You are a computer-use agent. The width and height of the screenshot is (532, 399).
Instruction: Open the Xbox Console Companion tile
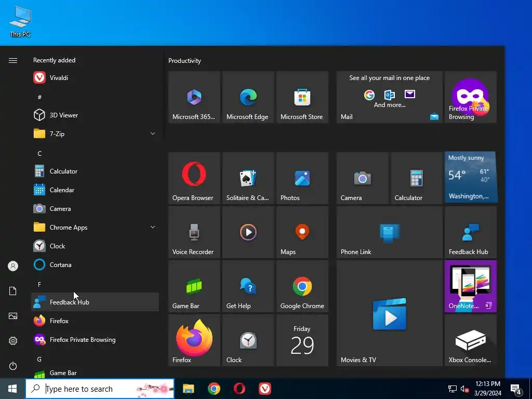(x=471, y=340)
